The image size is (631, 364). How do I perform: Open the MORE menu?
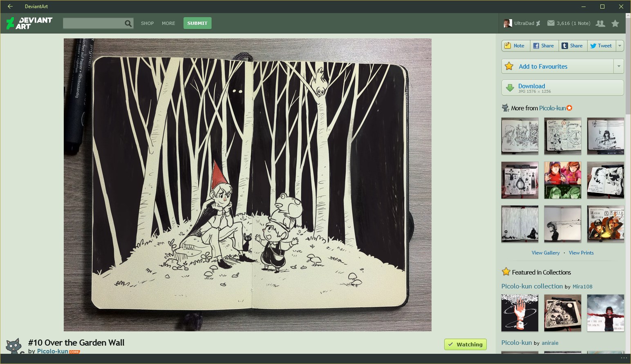coord(168,23)
